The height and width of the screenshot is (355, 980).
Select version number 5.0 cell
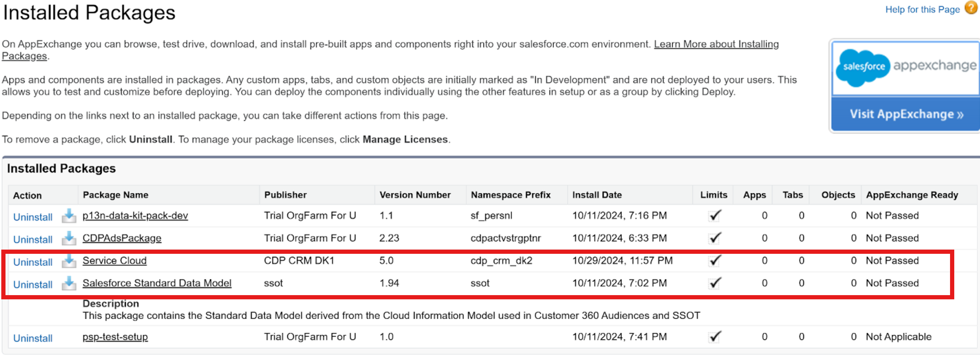click(x=386, y=261)
